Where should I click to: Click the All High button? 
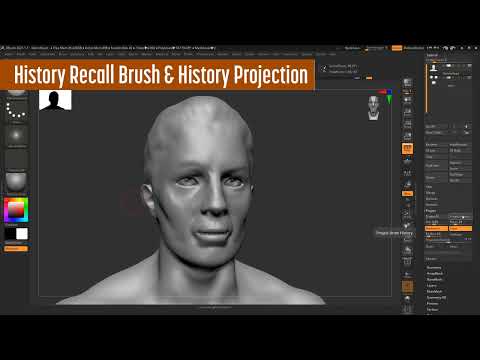click(x=460, y=151)
